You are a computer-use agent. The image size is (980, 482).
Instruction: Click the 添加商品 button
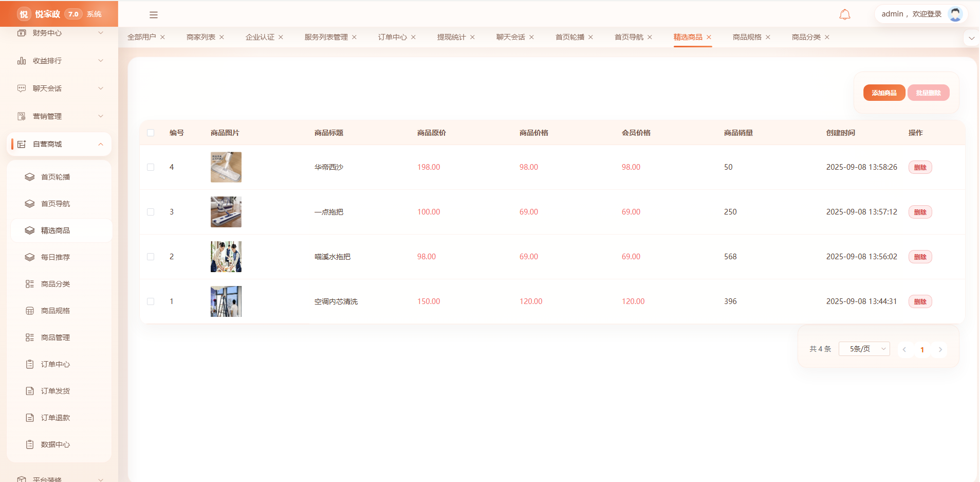(x=884, y=93)
